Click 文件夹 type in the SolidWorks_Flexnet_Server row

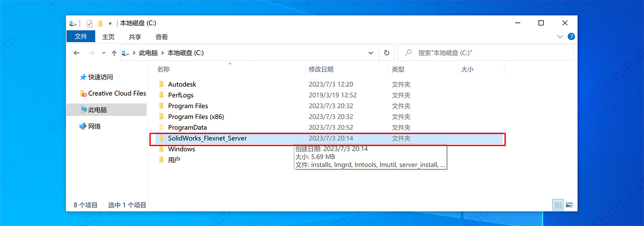click(401, 138)
